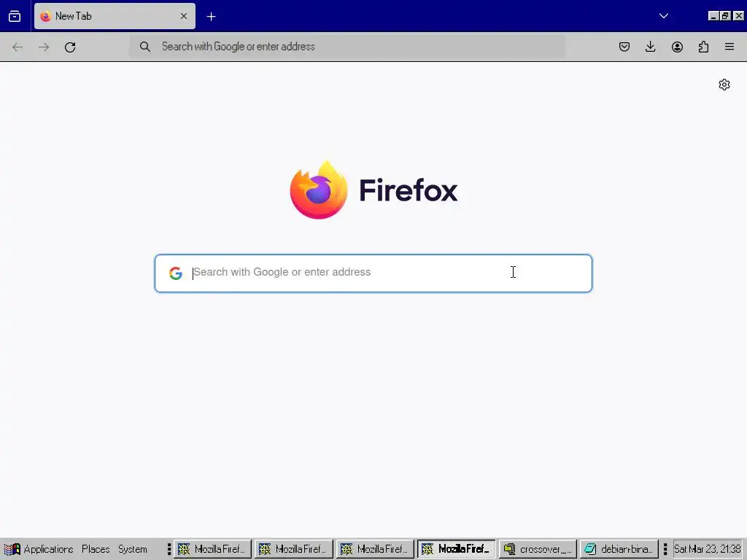Click the Firefox logo on the page

click(x=373, y=190)
